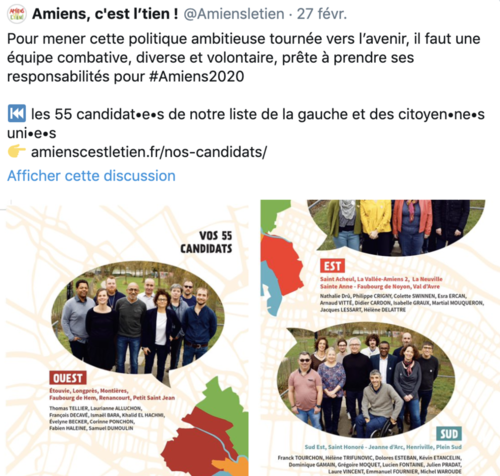This screenshot has height=476, width=500.
Task: Click Afficher cette discussion
Action: coord(91,176)
